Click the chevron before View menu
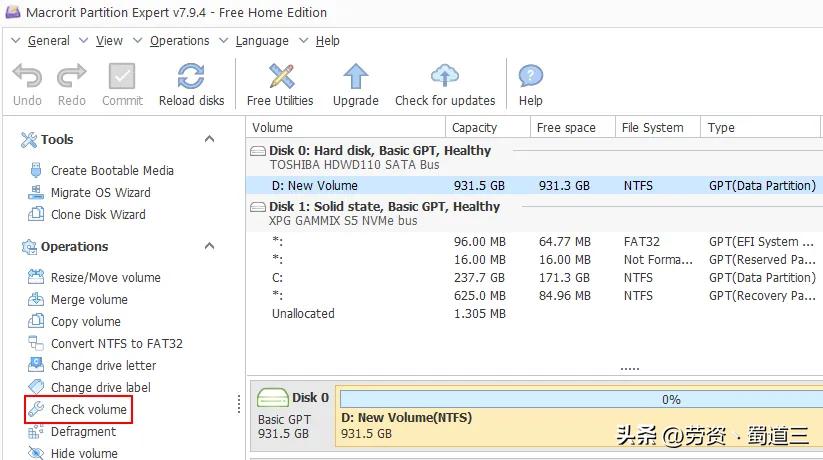Viewport: 823px width, 460px height. pyautogui.click(x=83, y=40)
